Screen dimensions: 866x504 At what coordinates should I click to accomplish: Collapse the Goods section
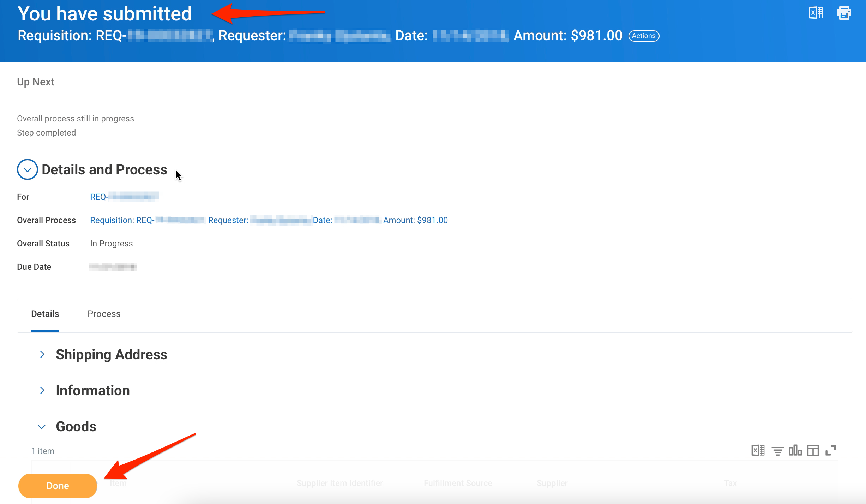coord(42,427)
